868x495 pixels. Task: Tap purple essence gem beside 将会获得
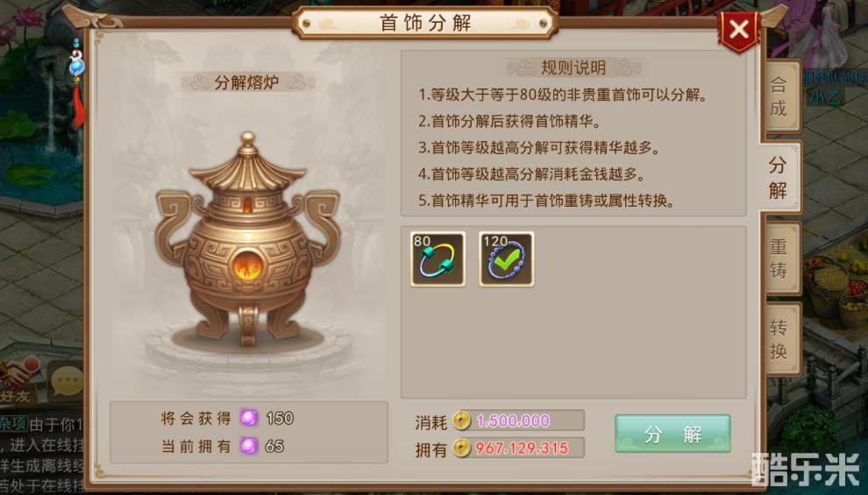click(x=249, y=418)
